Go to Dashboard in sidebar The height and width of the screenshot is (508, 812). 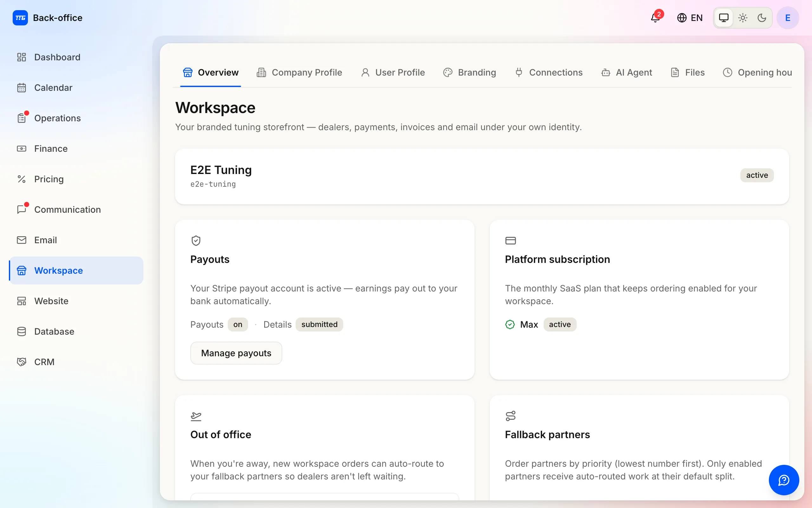[x=76, y=57]
